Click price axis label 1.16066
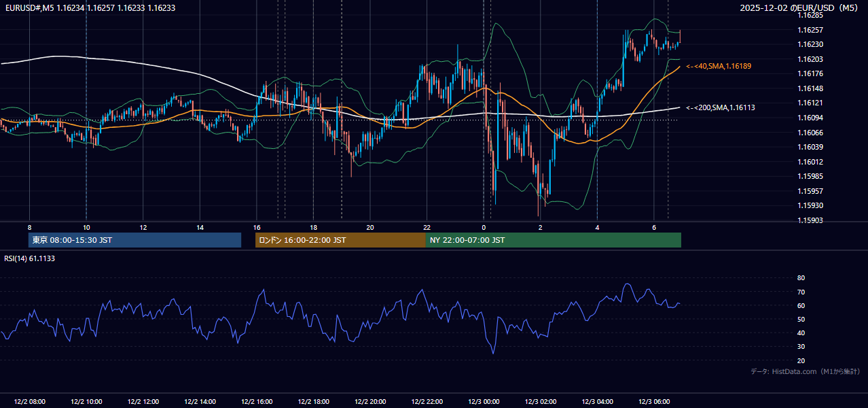This screenshot has width=868, height=408. click(810, 133)
